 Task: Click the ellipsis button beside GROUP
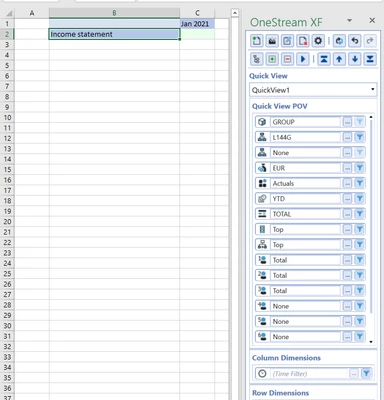(347, 122)
